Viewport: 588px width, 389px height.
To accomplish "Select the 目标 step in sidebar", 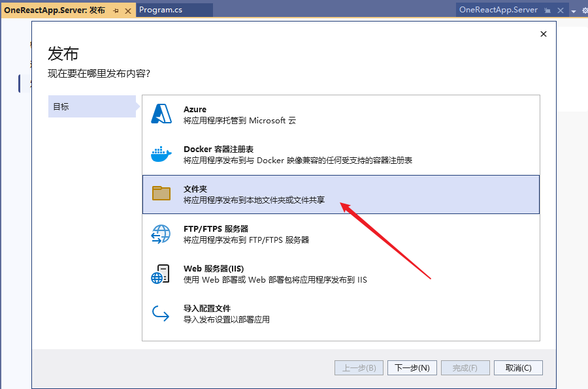I will click(x=92, y=106).
